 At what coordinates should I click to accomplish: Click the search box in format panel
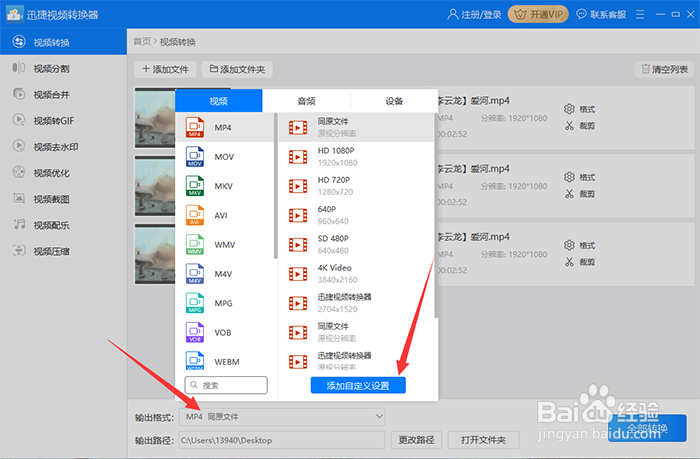[226, 385]
